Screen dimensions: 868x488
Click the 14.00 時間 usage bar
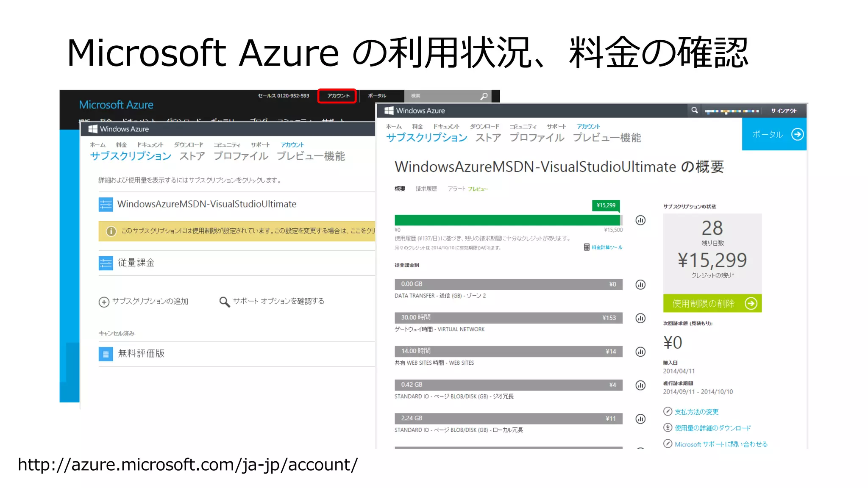508,351
